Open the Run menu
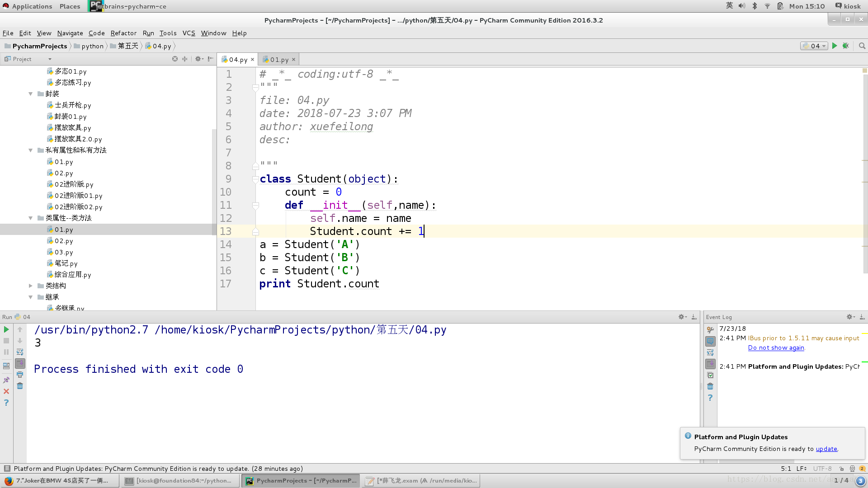Screen dimensions: 868x488 tap(148, 33)
